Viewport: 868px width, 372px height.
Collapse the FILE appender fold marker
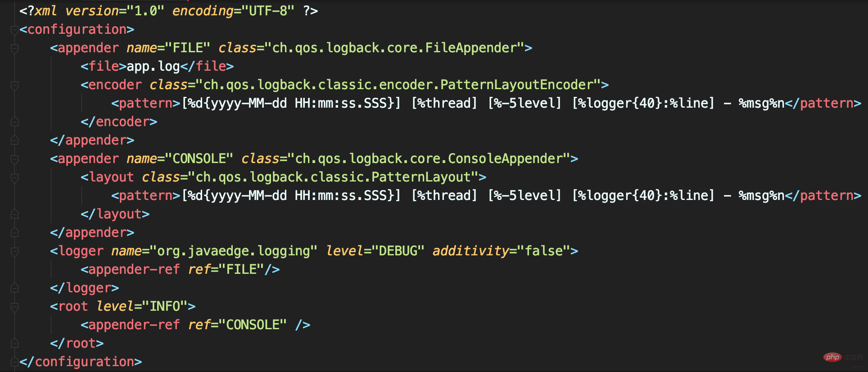[14, 48]
